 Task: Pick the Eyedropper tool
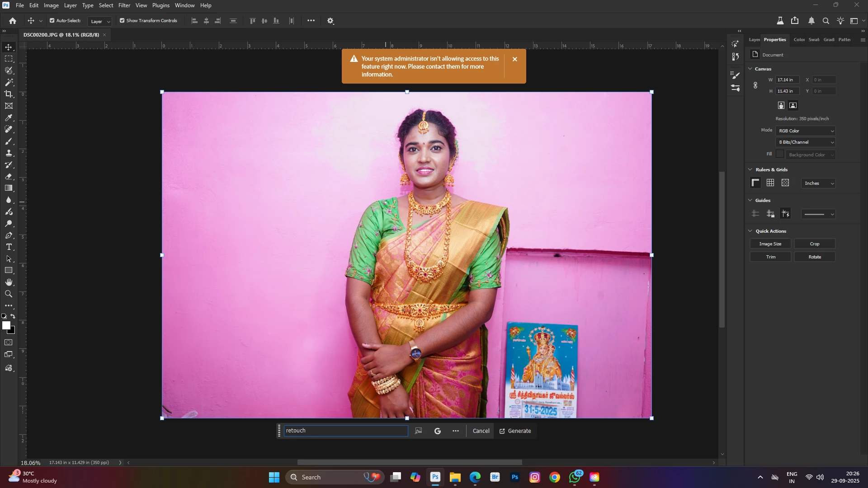click(9, 118)
